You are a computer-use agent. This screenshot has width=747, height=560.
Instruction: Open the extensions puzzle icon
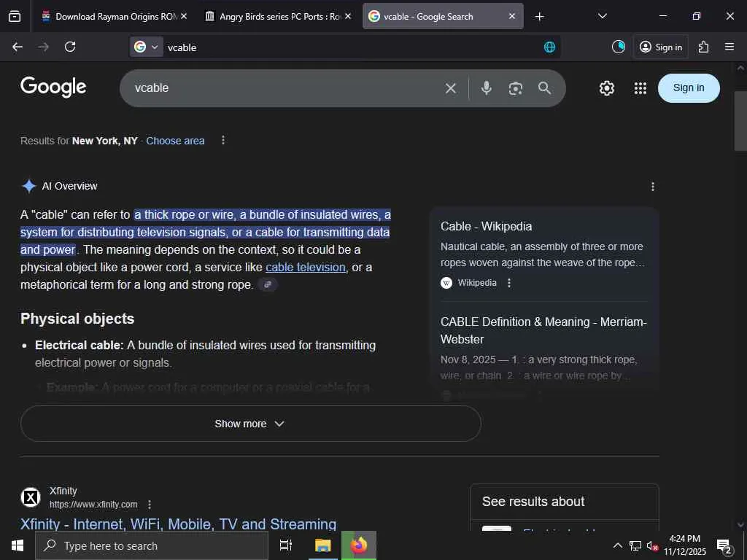pyautogui.click(x=704, y=47)
